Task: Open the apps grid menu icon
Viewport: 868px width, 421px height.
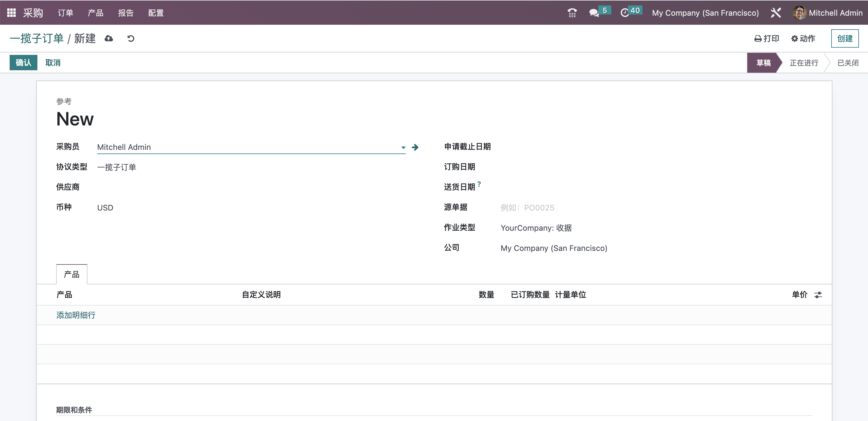Action: [11, 12]
